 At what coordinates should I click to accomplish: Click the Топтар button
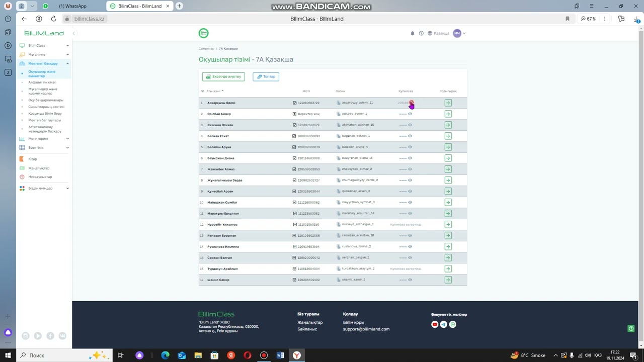click(266, 76)
